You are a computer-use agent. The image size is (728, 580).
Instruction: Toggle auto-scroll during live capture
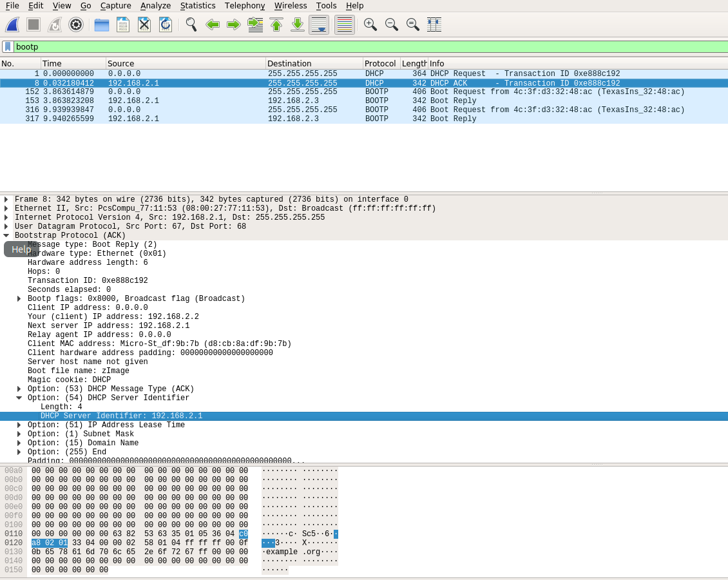point(319,24)
